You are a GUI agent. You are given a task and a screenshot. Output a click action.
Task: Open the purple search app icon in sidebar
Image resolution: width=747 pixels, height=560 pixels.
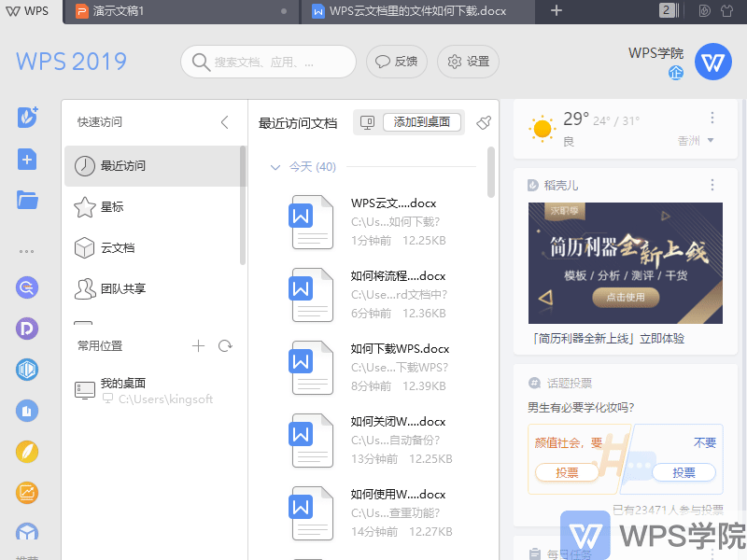click(x=27, y=287)
